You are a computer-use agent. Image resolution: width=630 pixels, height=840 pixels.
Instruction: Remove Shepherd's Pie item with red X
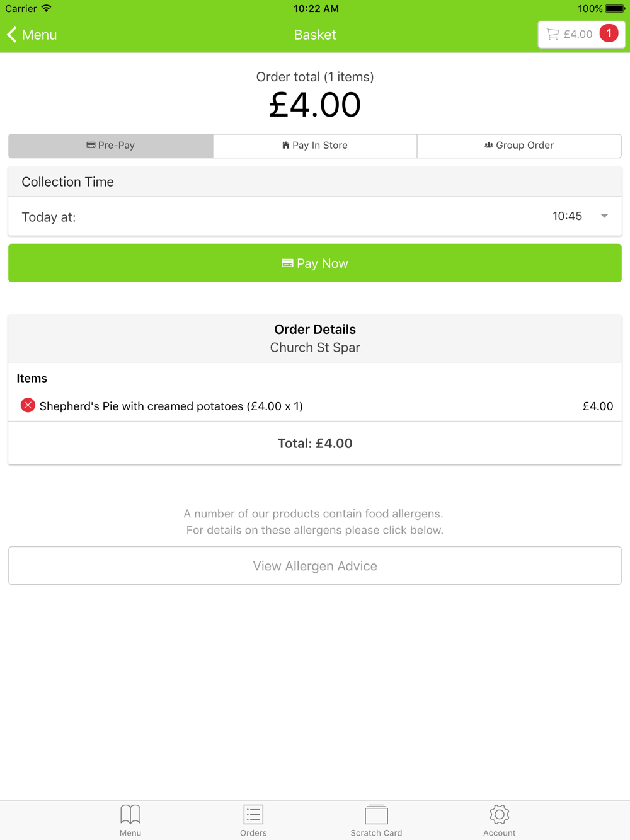28,405
